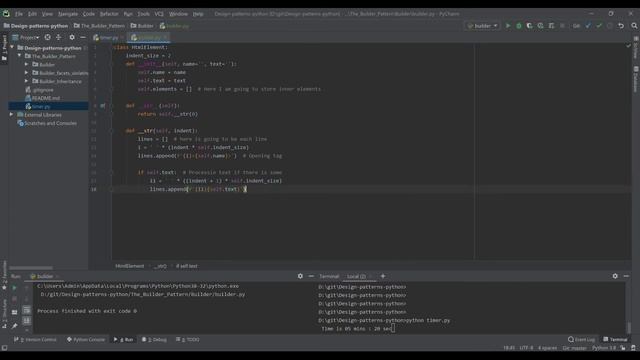Select the builder.py editor tab
The image size is (640, 360).
149,38
